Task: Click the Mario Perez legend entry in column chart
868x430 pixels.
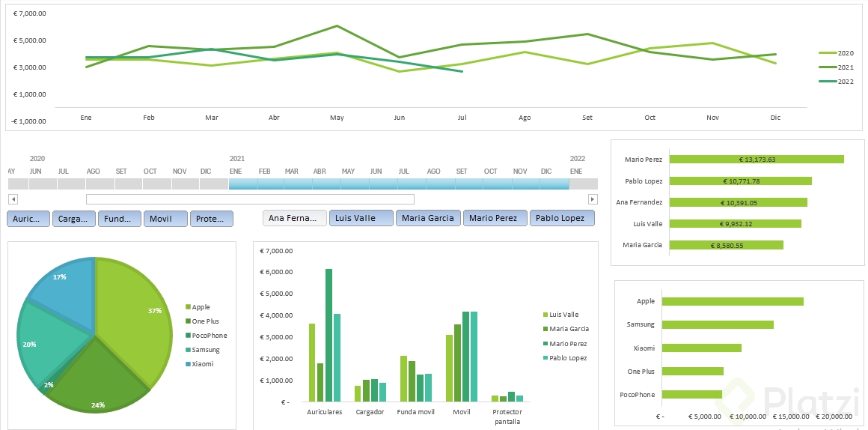Action: coord(565,344)
